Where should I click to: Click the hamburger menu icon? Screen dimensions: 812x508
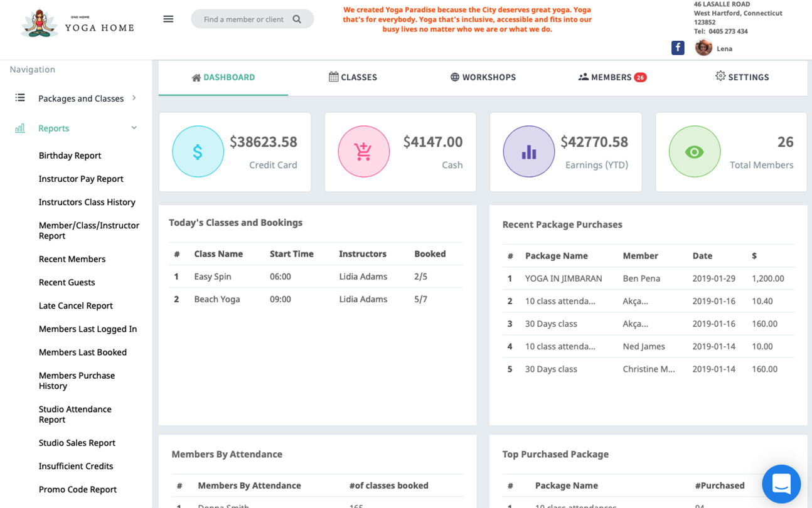(x=168, y=19)
